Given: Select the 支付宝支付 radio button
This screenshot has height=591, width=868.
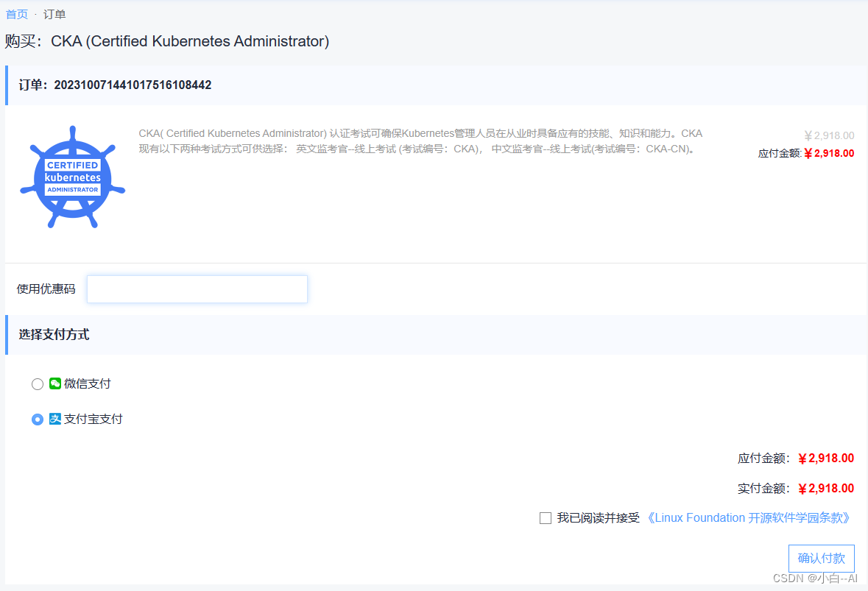Looking at the screenshot, I should pyautogui.click(x=37, y=420).
